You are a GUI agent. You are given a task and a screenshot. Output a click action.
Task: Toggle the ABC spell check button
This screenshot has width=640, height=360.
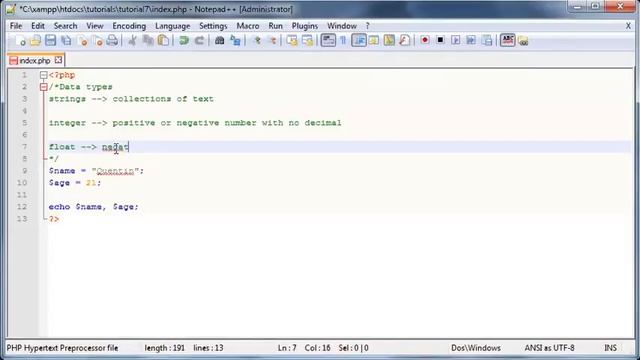tap(507, 40)
